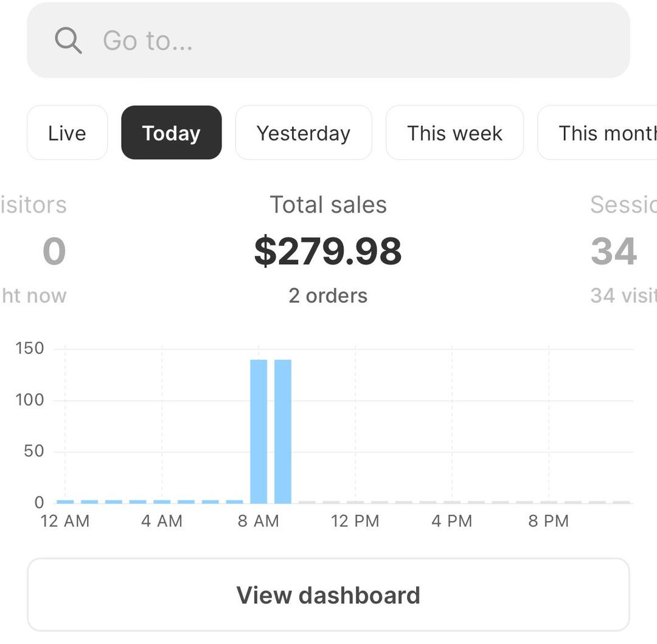Switch to the Yesterday tab
Image resolution: width=657 pixels, height=644 pixels.
[x=303, y=133]
